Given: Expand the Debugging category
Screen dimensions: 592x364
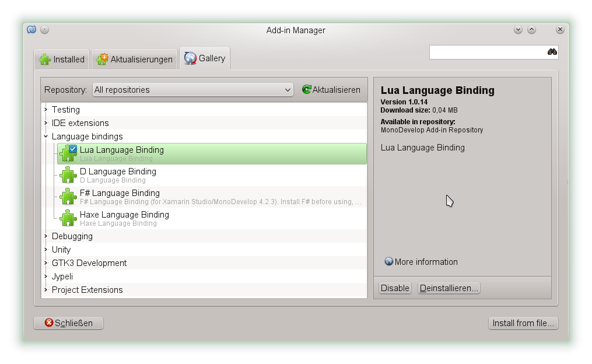Looking at the screenshot, I should pyautogui.click(x=46, y=236).
